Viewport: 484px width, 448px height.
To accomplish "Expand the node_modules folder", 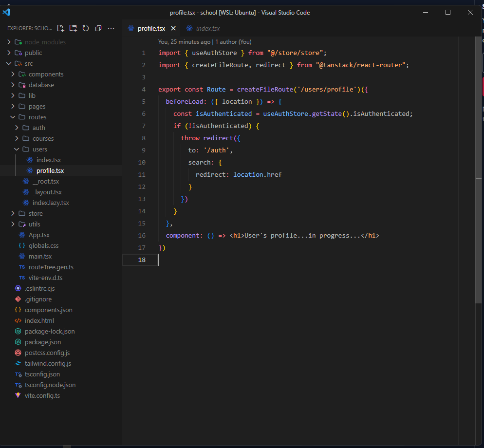I will (45, 42).
